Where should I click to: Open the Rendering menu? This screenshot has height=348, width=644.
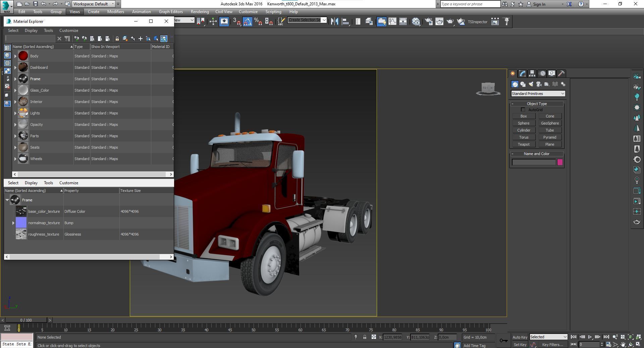tap(200, 12)
